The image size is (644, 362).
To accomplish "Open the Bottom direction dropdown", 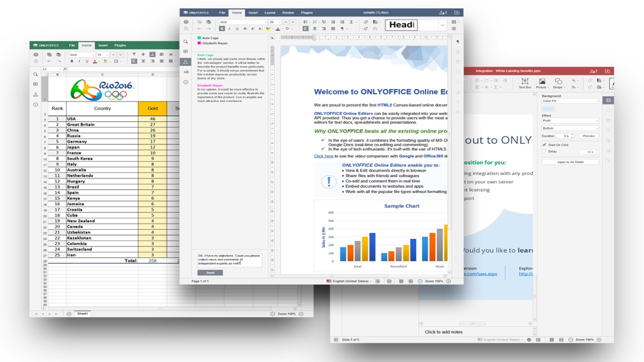I will coord(570,128).
